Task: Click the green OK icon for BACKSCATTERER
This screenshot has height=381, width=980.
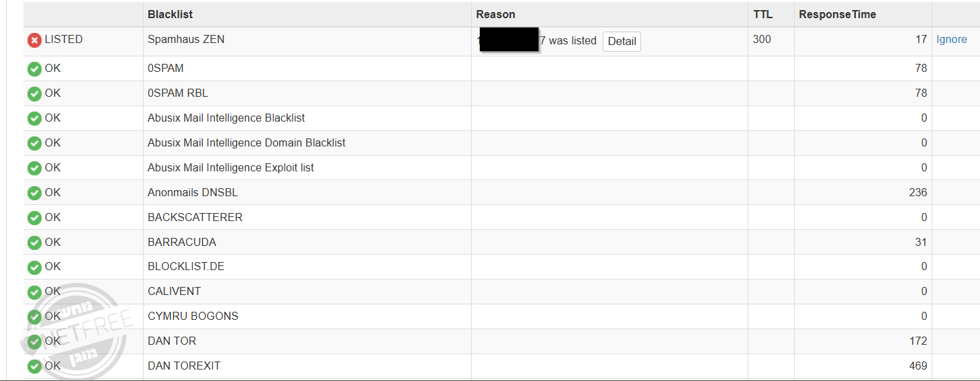Action: coord(34,218)
